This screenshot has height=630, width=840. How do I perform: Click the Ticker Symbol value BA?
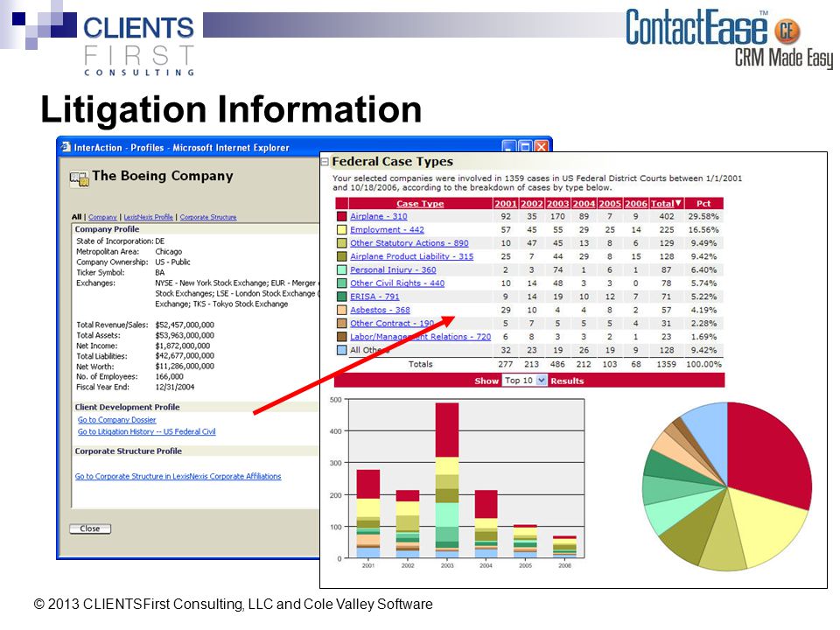[159, 272]
